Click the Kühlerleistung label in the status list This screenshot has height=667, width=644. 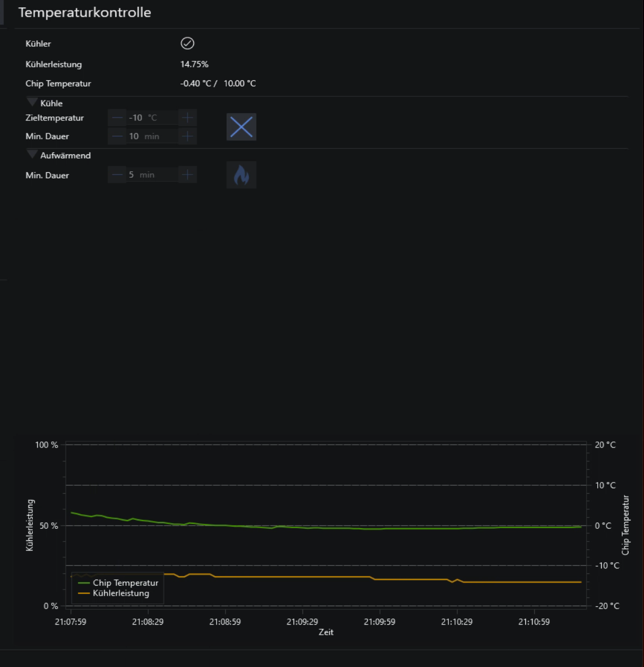tap(53, 64)
